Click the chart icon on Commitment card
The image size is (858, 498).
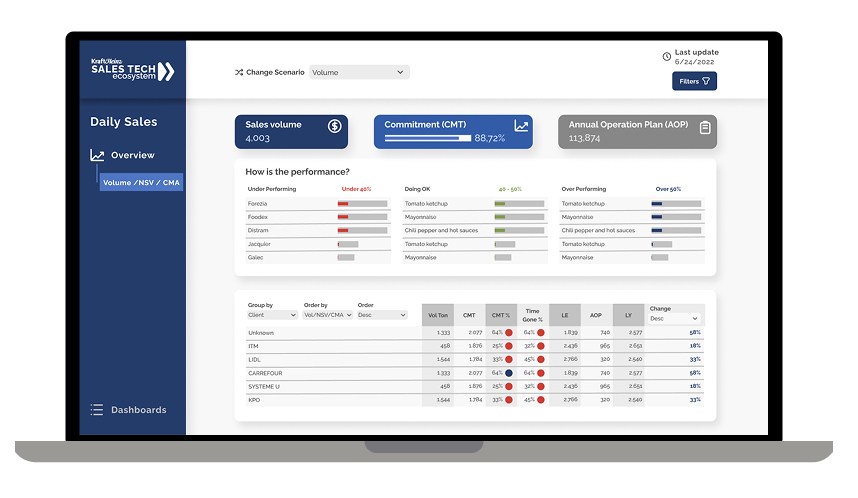pos(521,126)
